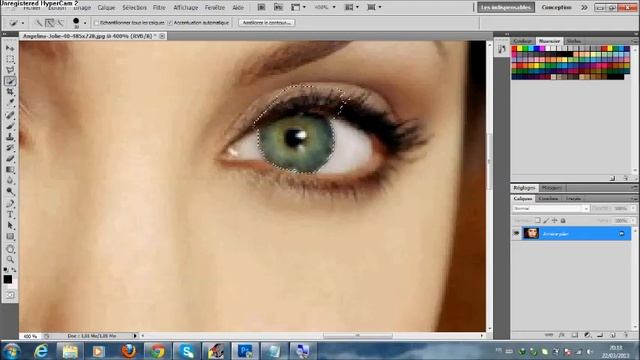Select the Blur tool
Image resolution: width=640 pixels, height=360 pixels.
[x=10, y=181]
